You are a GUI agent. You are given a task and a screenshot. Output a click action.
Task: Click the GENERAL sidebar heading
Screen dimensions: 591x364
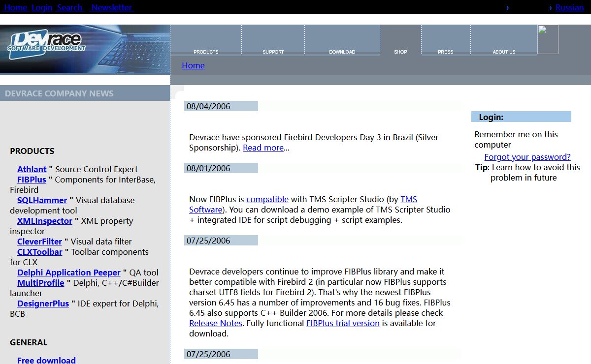(x=29, y=342)
